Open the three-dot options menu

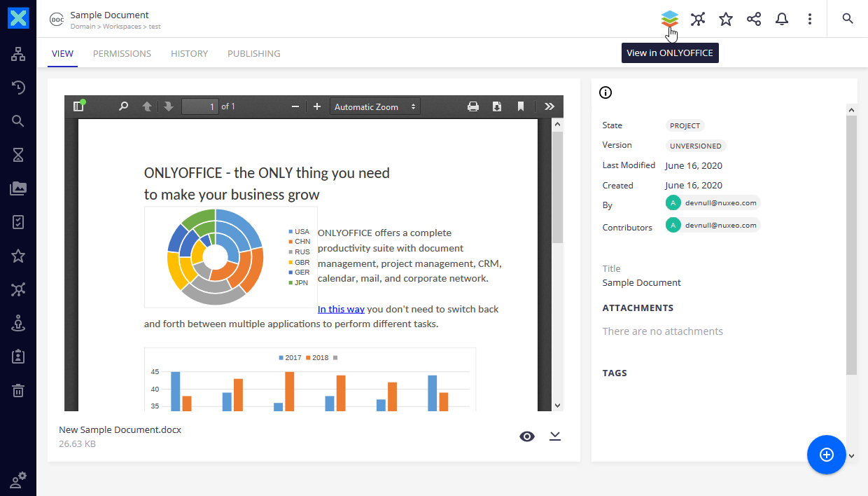[x=809, y=19]
